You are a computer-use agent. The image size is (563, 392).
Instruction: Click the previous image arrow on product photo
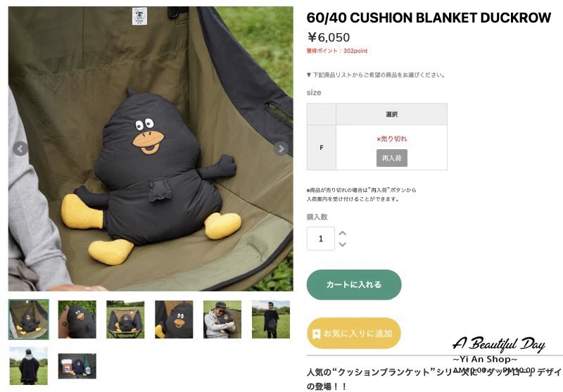coord(20,148)
